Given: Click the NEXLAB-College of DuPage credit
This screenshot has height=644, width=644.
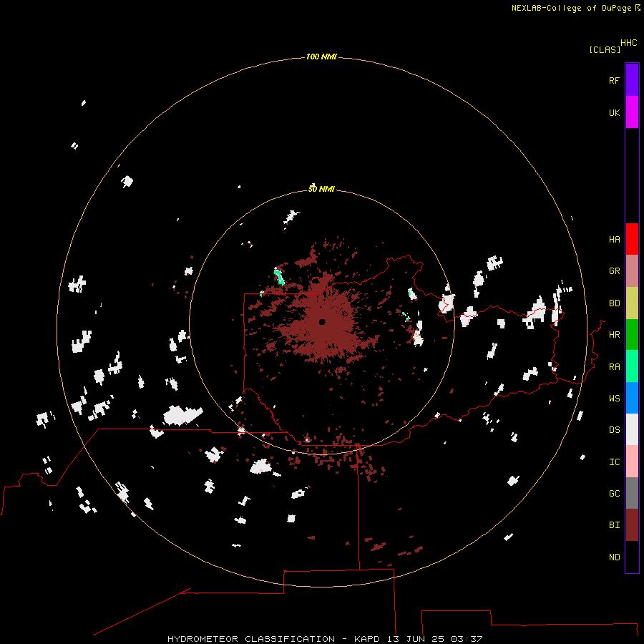Looking at the screenshot, I should pos(571,8).
